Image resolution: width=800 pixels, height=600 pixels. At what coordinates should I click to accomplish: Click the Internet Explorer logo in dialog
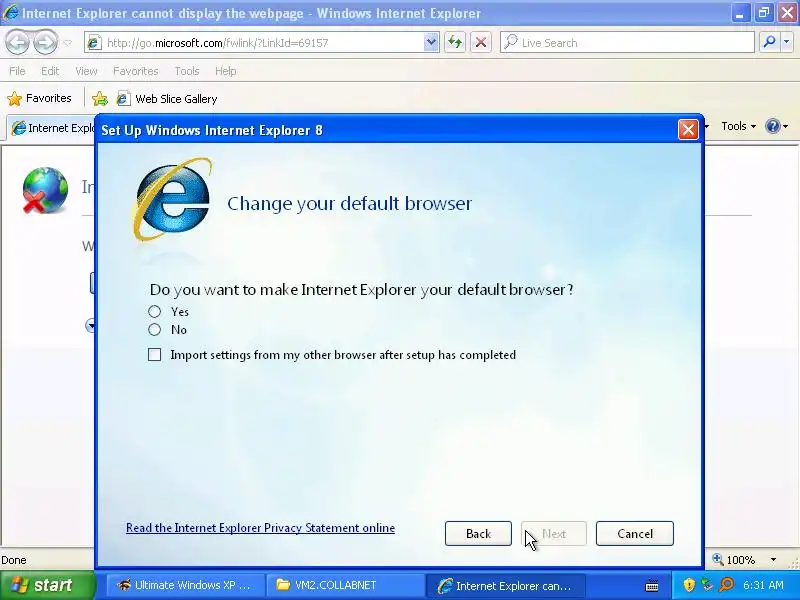click(172, 198)
